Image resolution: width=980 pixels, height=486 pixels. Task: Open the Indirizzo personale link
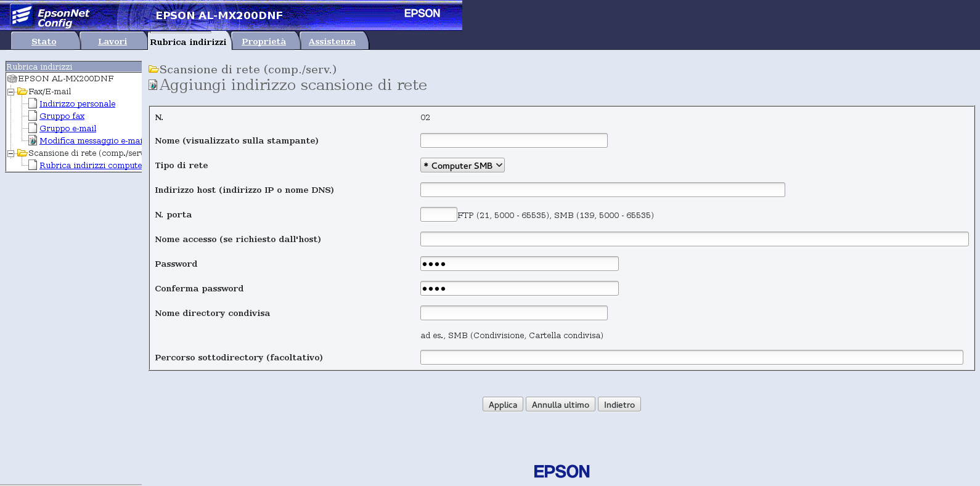78,103
